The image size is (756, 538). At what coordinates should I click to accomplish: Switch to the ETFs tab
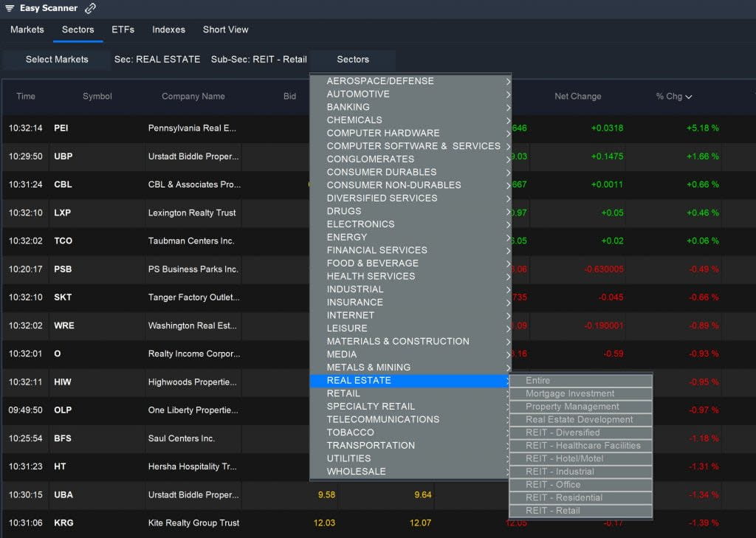(123, 30)
